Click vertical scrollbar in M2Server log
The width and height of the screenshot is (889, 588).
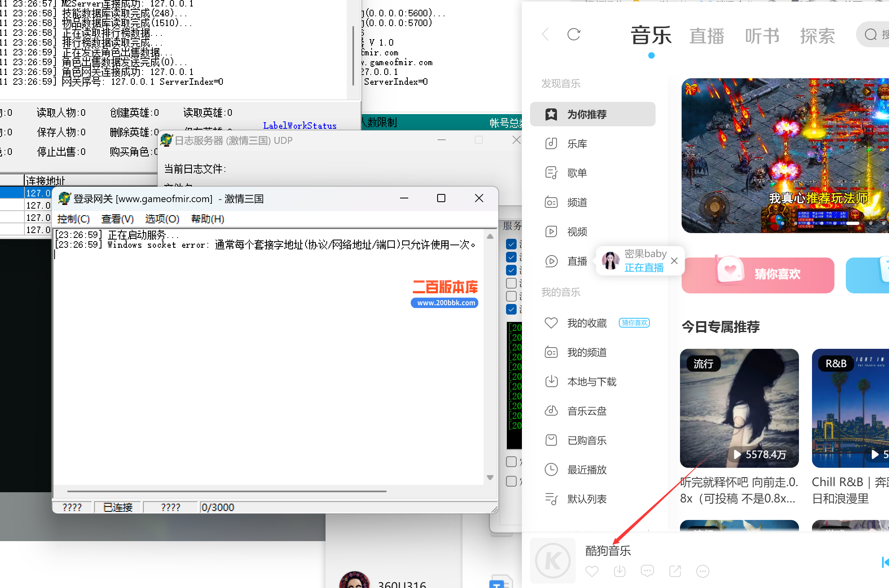(x=353, y=55)
